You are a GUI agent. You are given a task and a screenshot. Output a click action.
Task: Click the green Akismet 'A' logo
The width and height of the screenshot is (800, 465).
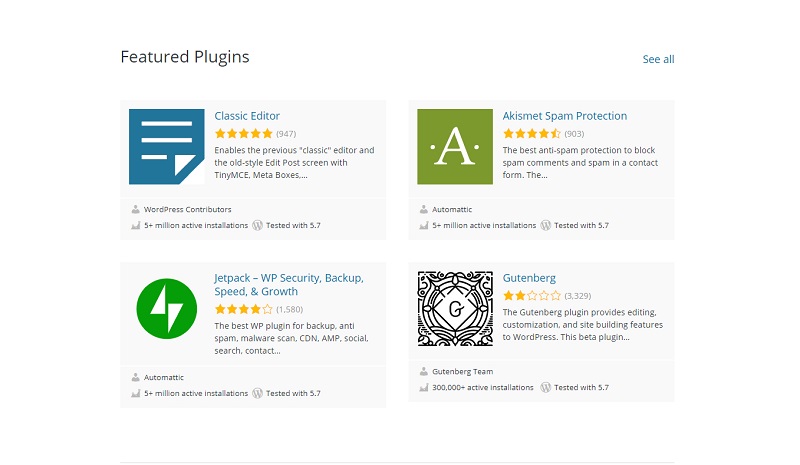point(455,146)
